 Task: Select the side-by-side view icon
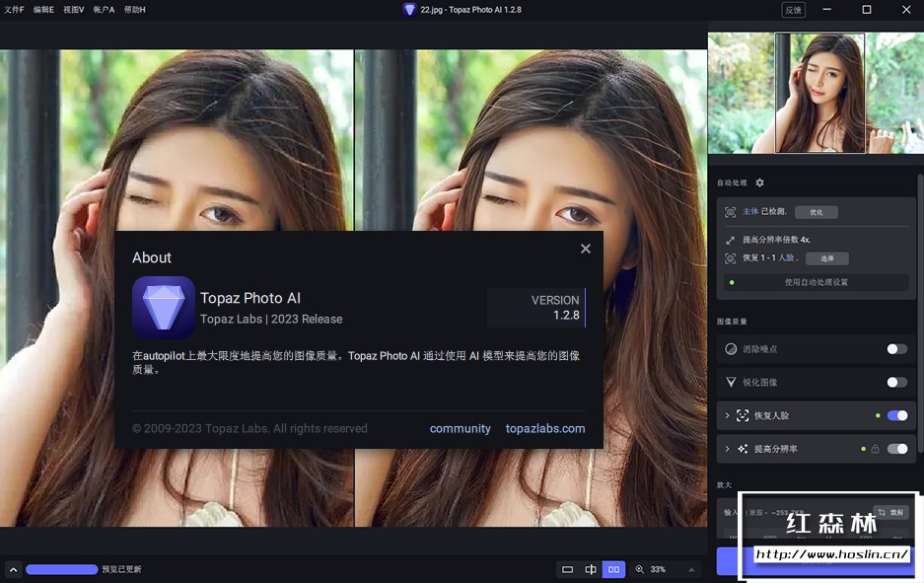(x=613, y=569)
